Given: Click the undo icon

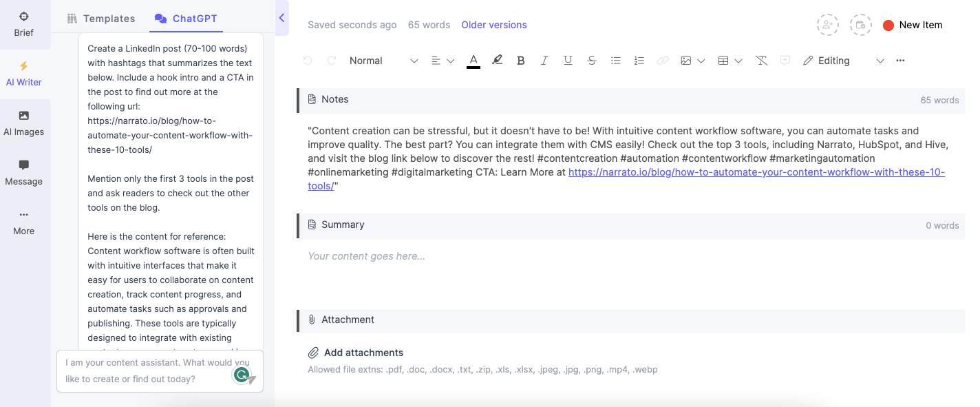Looking at the screenshot, I should pyautogui.click(x=307, y=61).
